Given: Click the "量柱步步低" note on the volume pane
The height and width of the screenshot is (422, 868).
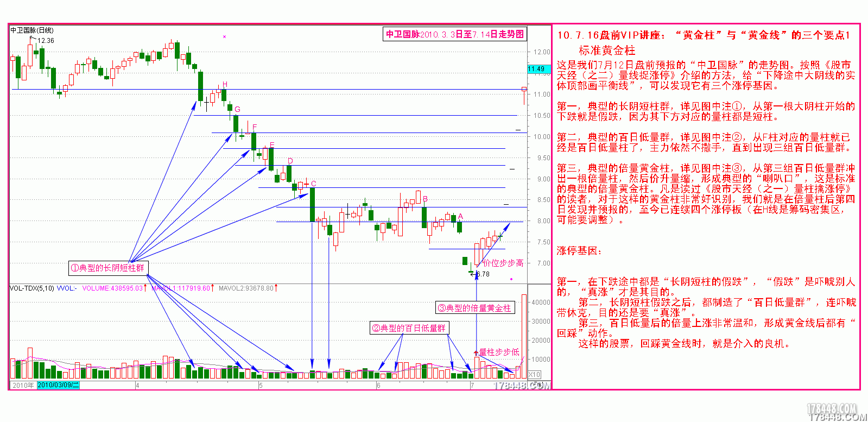Looking at the screenshot, I should (499, 352).
